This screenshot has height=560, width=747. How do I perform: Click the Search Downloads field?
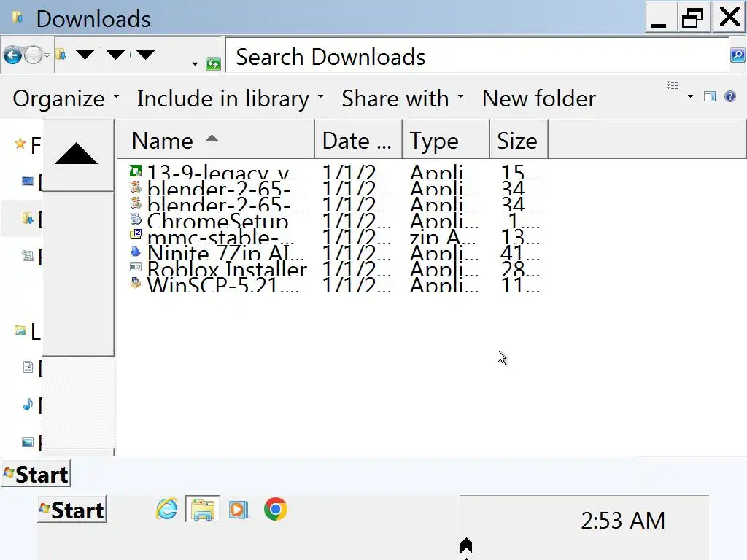[x=477, y=56]
